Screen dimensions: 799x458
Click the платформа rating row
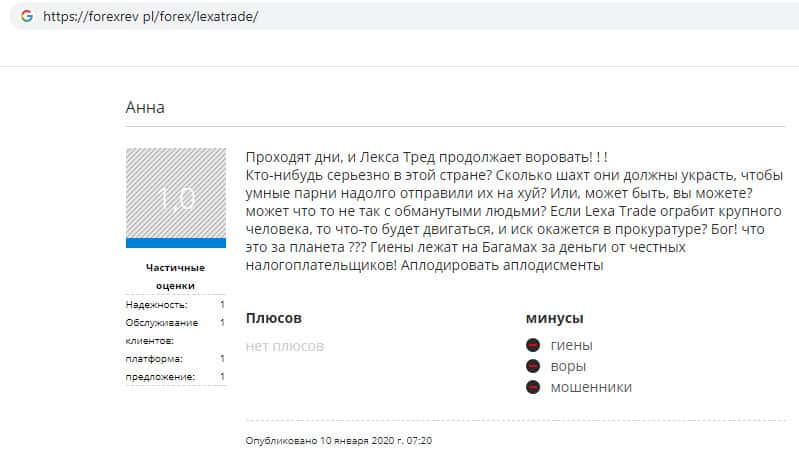pyautogui.click(x=175, y=358)
